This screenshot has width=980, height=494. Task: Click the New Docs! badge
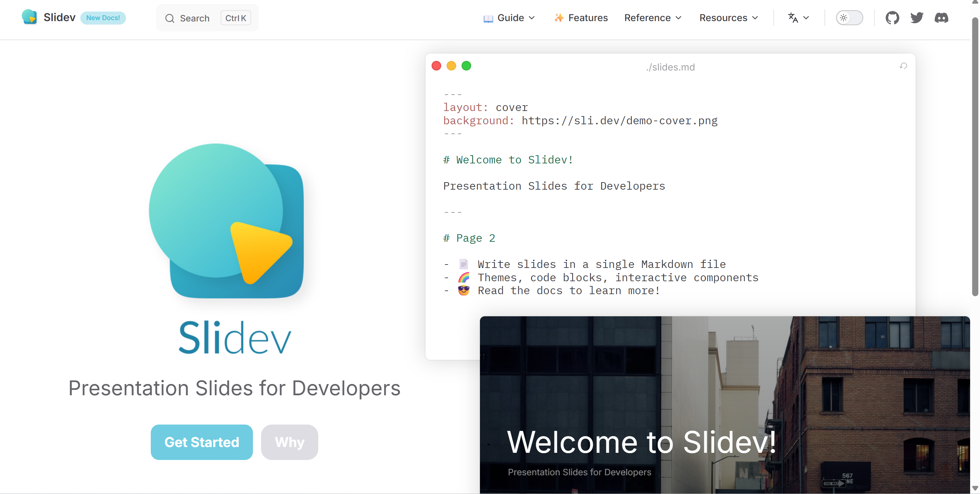click(x=103, y=17)
